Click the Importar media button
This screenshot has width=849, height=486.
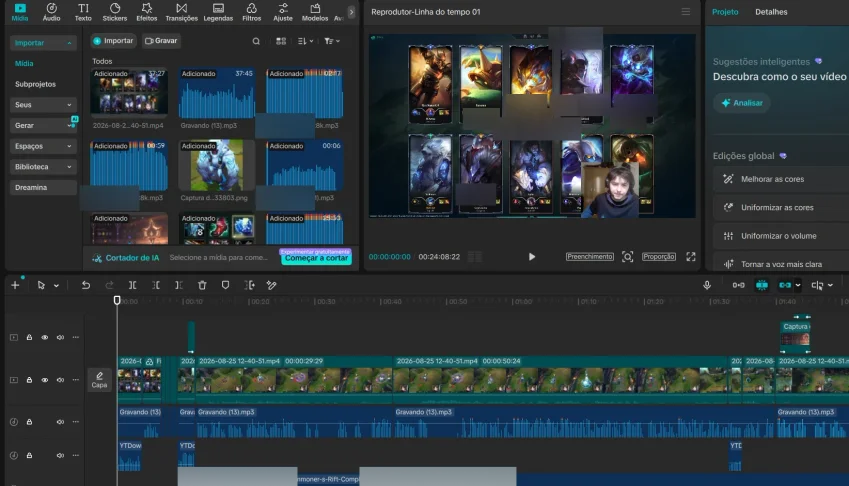(113, 41)
